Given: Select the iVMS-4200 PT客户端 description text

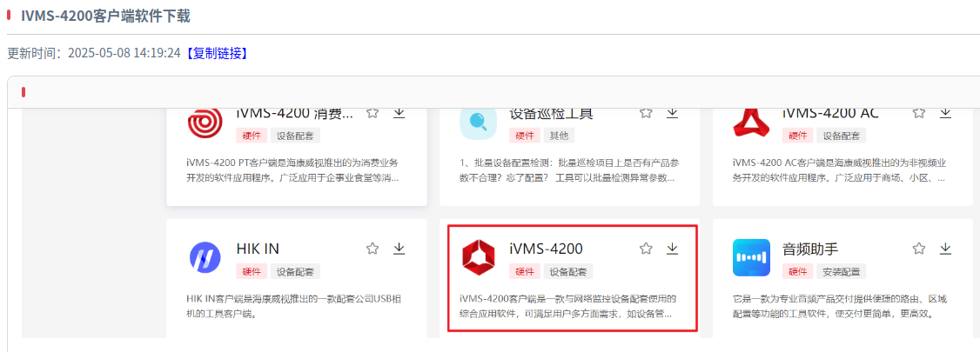Looking at the screenshot, I should coord(293,169).
